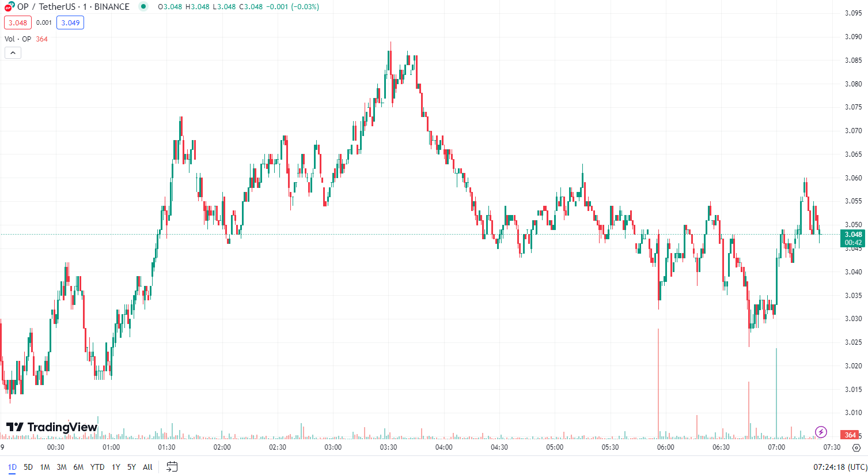Screen dimensions: 868x475
Task: Open the Go to date calendar icon
Action: (172, 467)
